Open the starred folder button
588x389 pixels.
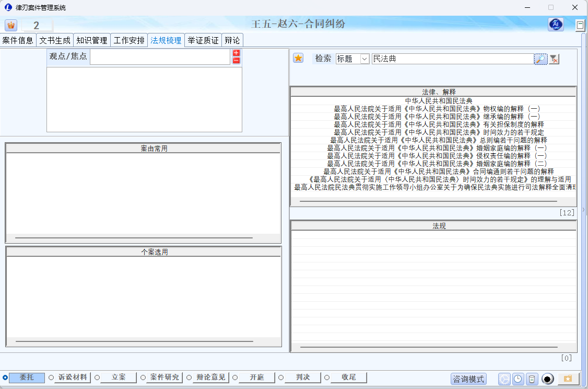click(568, 379)
